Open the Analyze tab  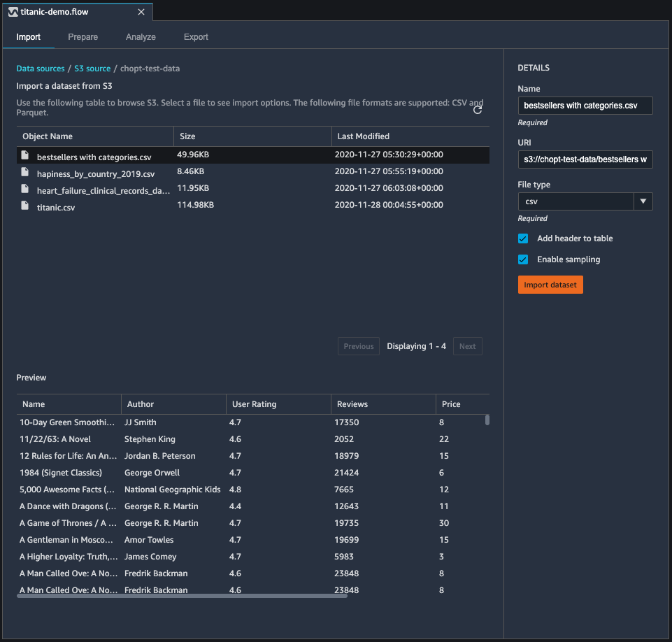pos(141,37)
